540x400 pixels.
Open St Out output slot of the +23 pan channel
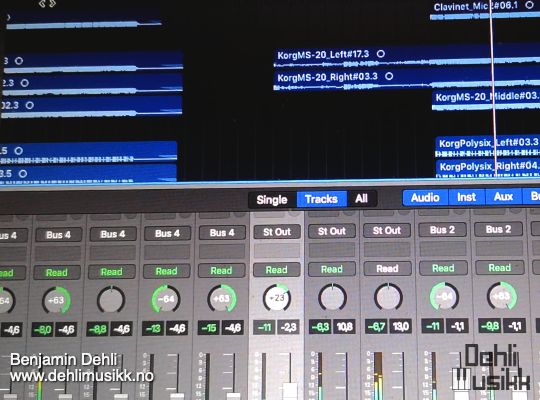pyautogui.click(x=277, y=232)
